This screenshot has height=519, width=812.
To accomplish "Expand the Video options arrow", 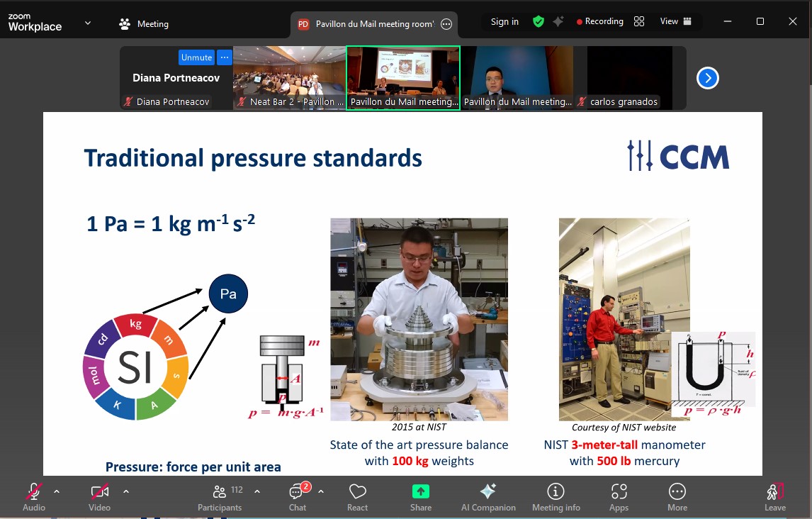I will point(126,491).
